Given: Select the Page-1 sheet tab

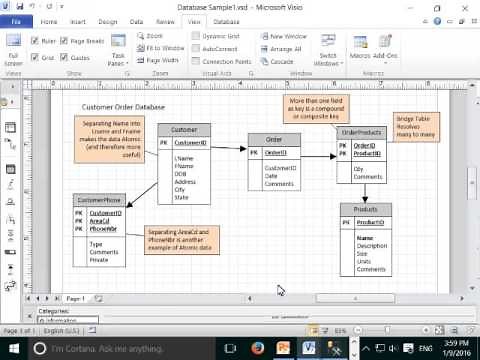Looking at the screenshot, I should (x=76, y=299).
